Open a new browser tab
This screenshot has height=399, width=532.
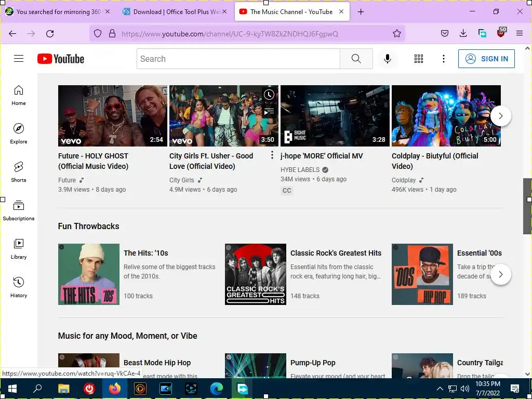[x=361, y=12]
